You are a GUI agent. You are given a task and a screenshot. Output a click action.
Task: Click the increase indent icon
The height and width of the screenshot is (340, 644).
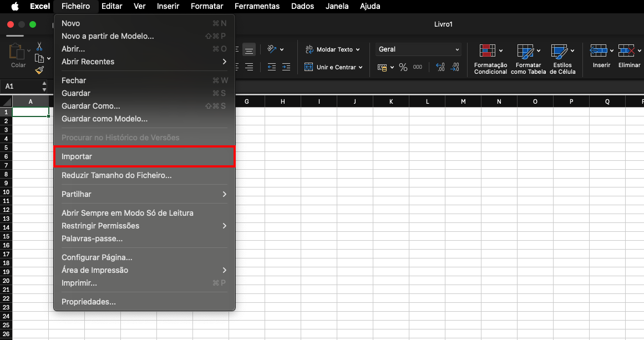[x=286, y=67]
